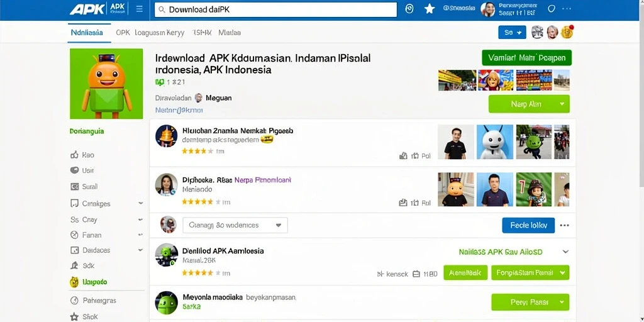Click the like icon in the Dıpfıocka row
This screenshot has width=644, height=322.
click(x=403, y=203)
